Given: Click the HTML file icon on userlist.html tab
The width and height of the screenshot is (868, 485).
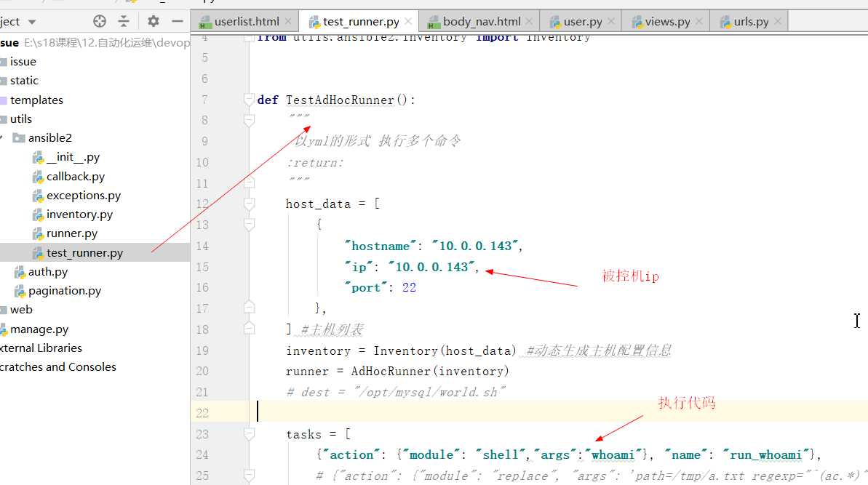Looking at the screenshot, I should tap(205, 22).
